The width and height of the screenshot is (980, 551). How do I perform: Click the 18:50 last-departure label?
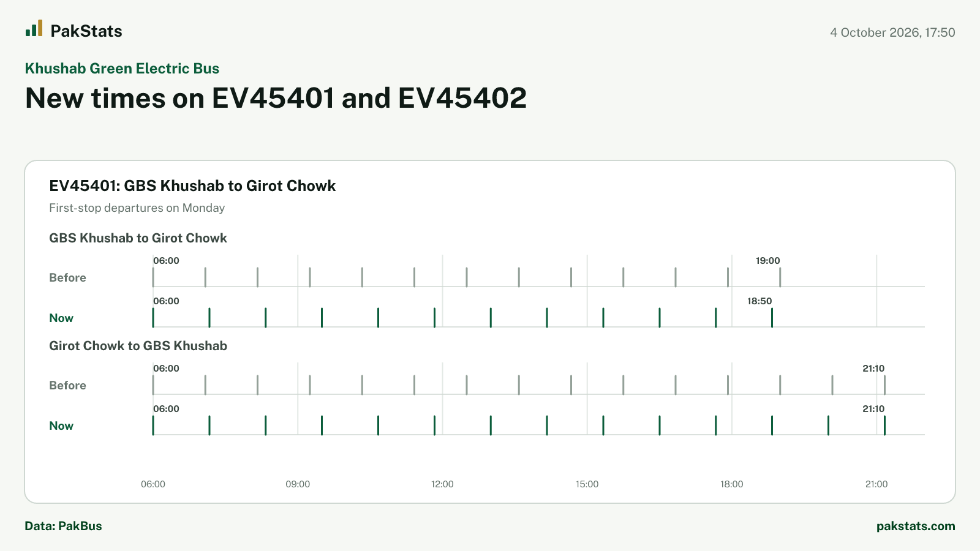[x=759, y=301]
